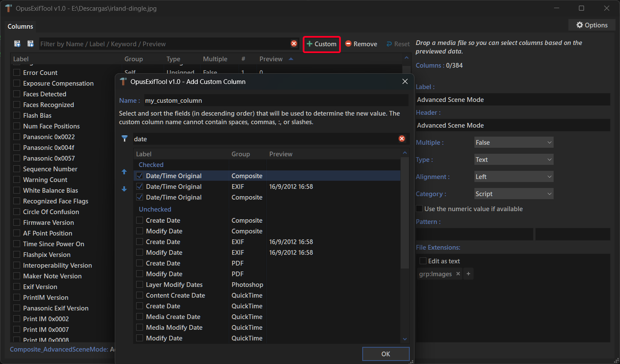Add a new file extension with plus

click(x=468, y=274)
